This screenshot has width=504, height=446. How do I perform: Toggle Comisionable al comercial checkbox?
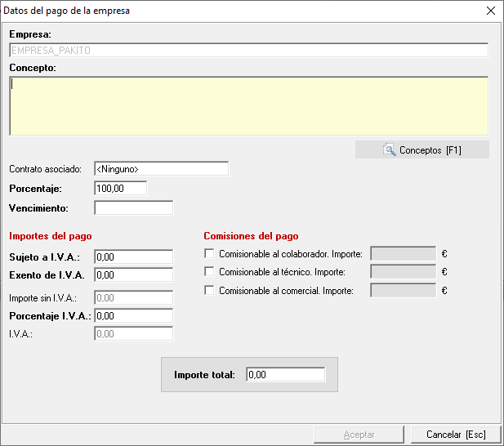tap(209, 291)
